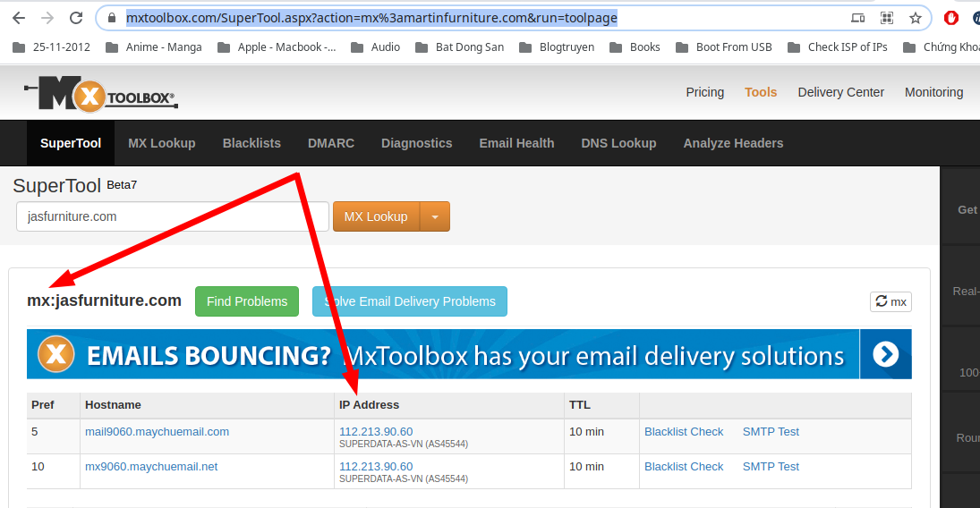
Task: Switch to the DNS Lookup tab
Action: point(618,143)
